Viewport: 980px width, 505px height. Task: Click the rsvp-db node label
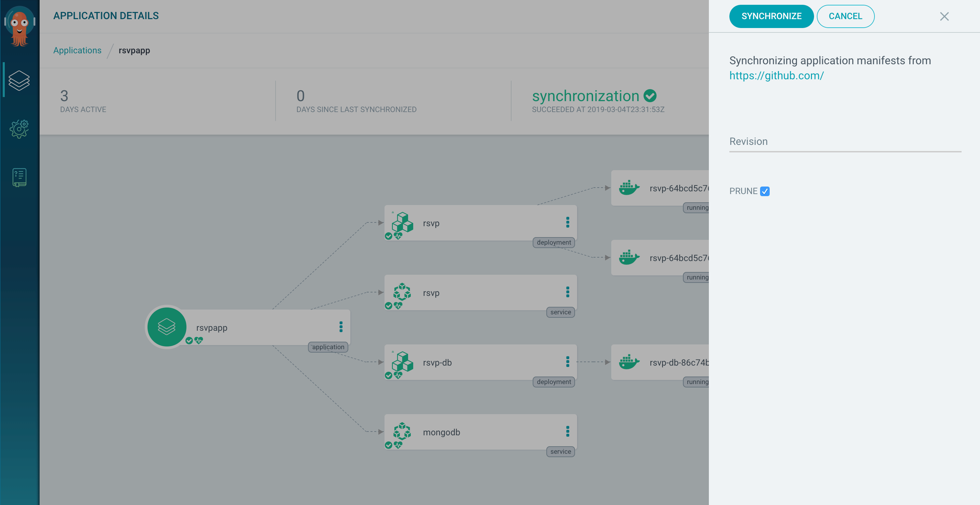tap(437, 363)
